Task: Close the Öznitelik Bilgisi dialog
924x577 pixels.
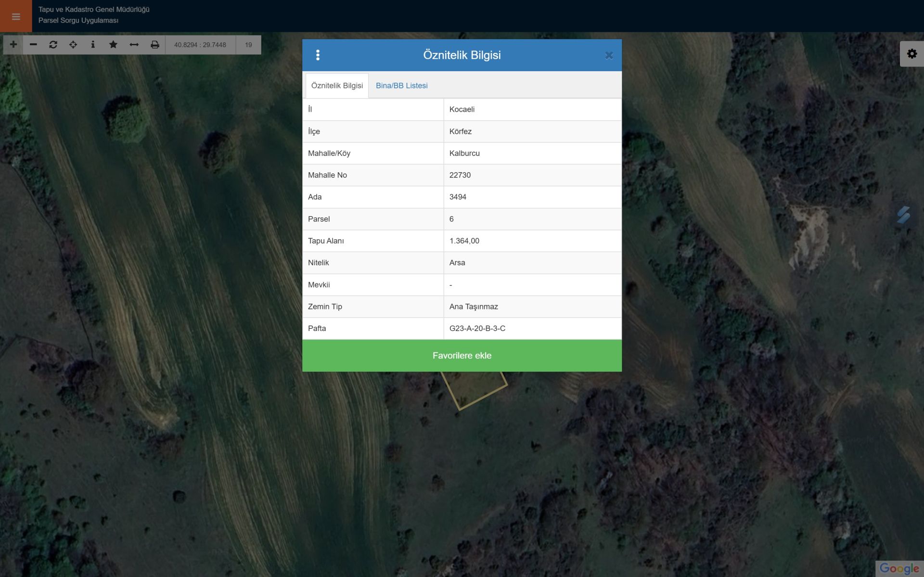Action: 609,55
